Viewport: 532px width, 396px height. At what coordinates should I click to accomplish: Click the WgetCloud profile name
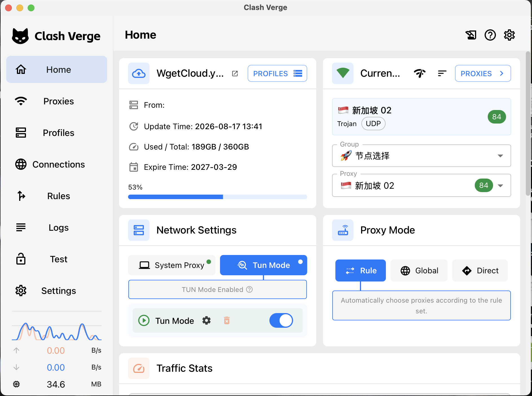click(x=190, y=73)
